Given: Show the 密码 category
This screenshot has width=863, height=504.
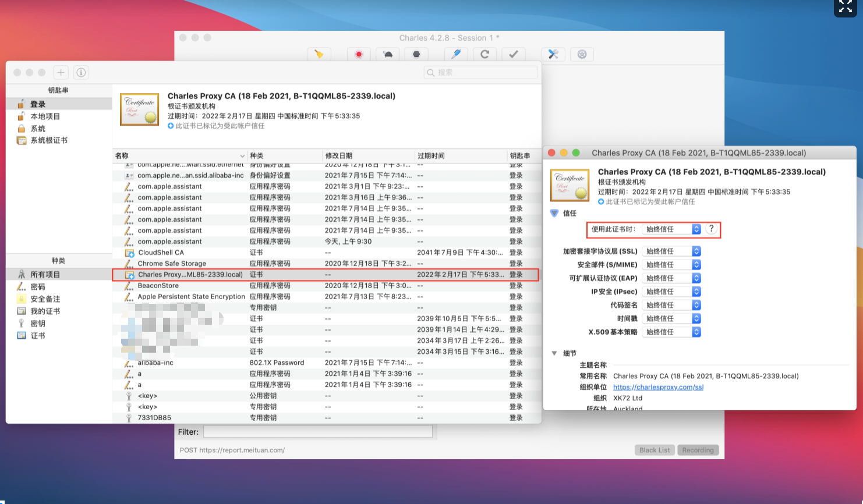Looking at the screenshot, I should coord(59,287).
